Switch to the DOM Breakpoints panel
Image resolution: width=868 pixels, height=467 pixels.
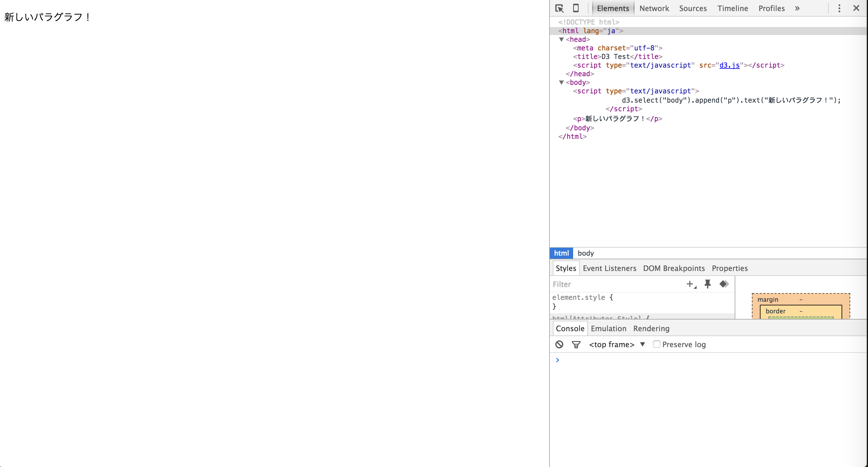(674, 268)
